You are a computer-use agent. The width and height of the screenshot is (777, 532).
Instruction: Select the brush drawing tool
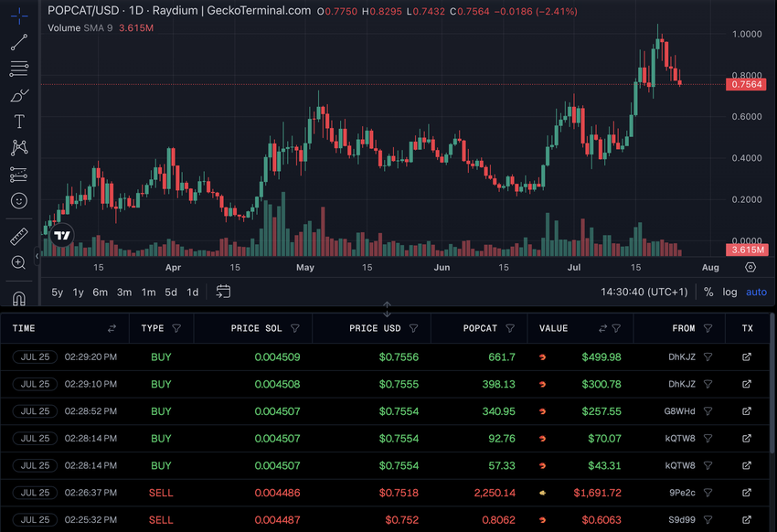click(19, 95)
